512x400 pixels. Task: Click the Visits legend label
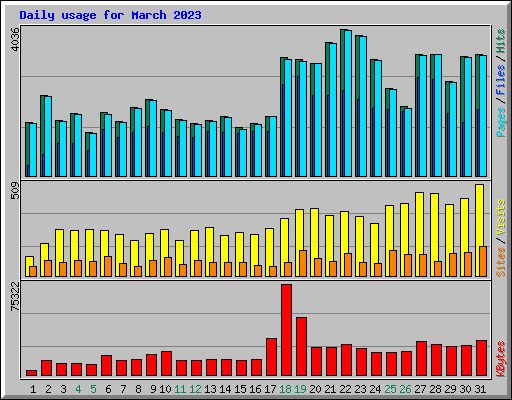tap(501, 217)
